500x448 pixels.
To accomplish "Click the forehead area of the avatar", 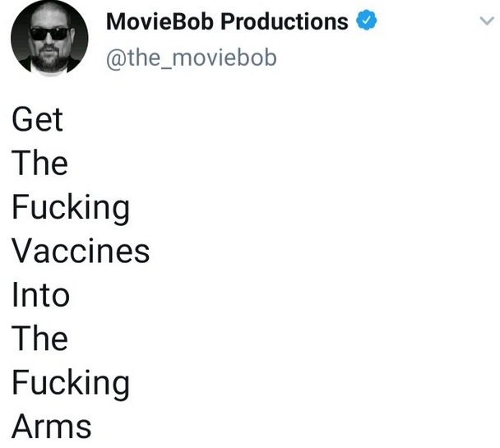I will pyautogui.click(x=49, y=17).
